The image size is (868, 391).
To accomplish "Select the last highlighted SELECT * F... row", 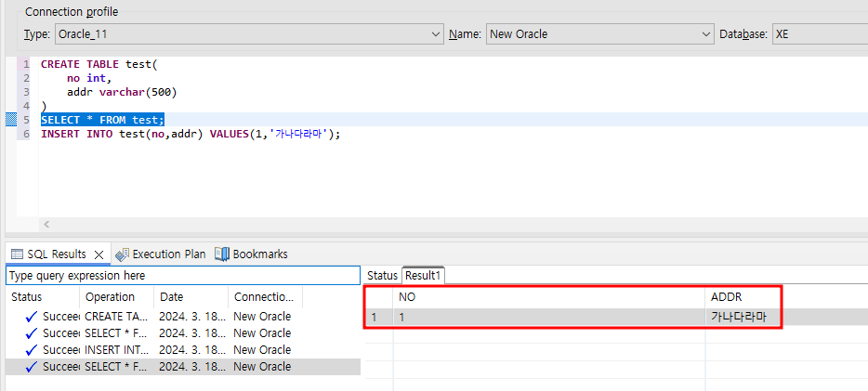I will point(183,367).
